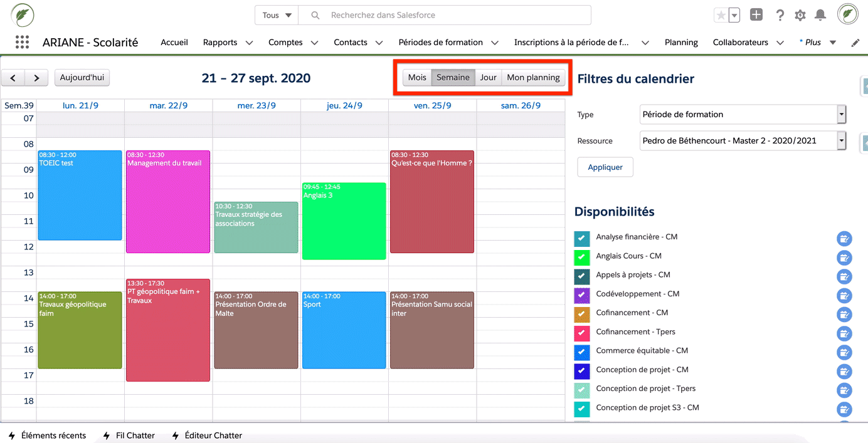Open the Setup gear icon
This screenshot has height=443, width=868.
click(801, 14)
